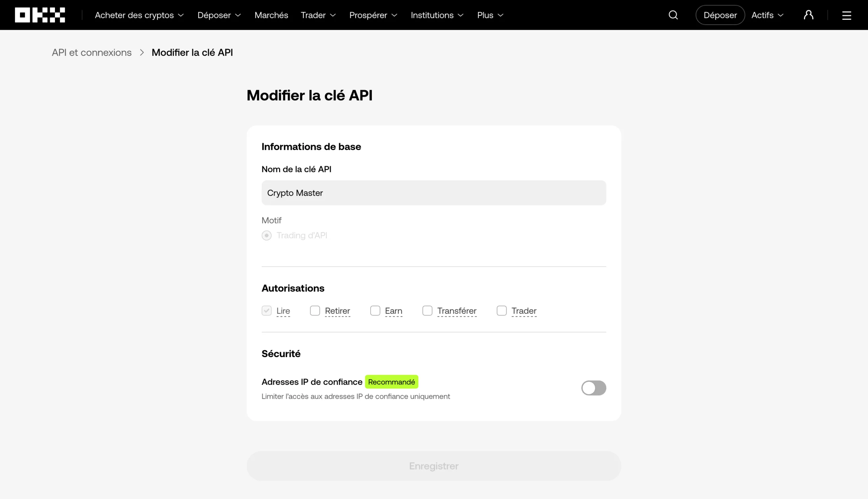Screen dimensions: 868x499
Task: Go back to API et connexions
Action: pos(92,53)
